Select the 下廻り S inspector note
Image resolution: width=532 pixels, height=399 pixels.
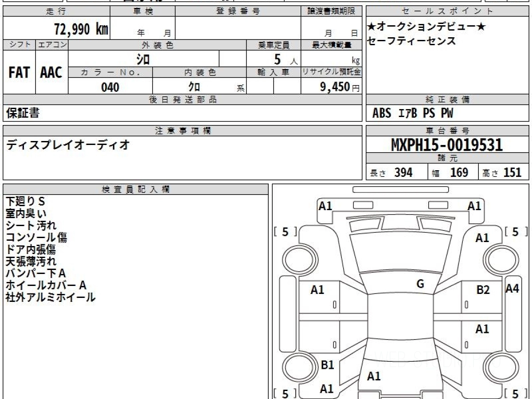25,201
